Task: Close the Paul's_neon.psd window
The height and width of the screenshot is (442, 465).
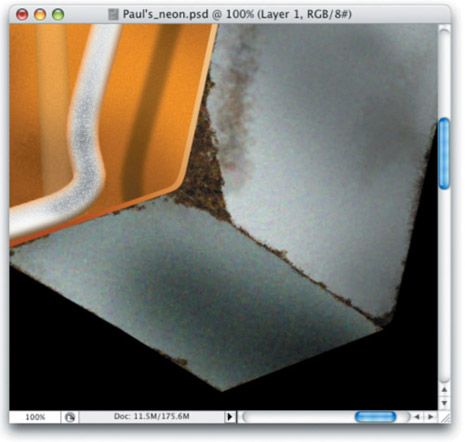Action: click(x=22, y=15)
